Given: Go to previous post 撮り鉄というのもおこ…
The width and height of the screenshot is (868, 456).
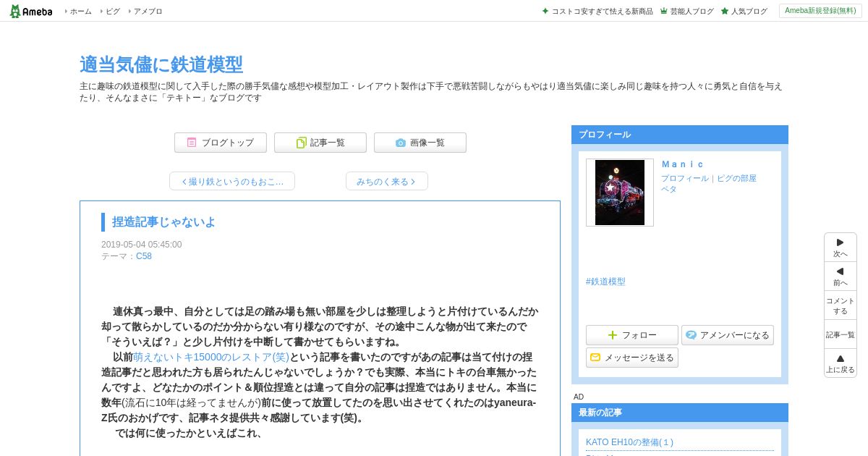Looking at the screenshot, I should click(232, 181).
